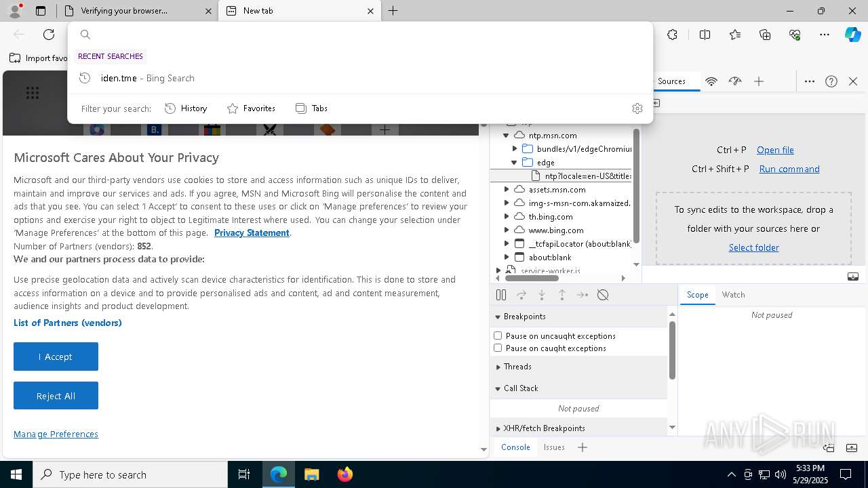Collapse the edge folder node

(514, 163)
